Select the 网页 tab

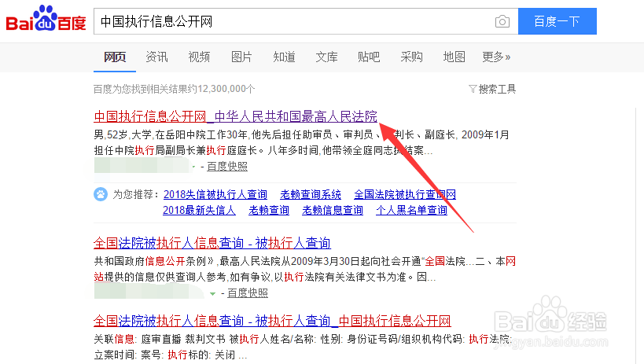[x=115, y=57]
